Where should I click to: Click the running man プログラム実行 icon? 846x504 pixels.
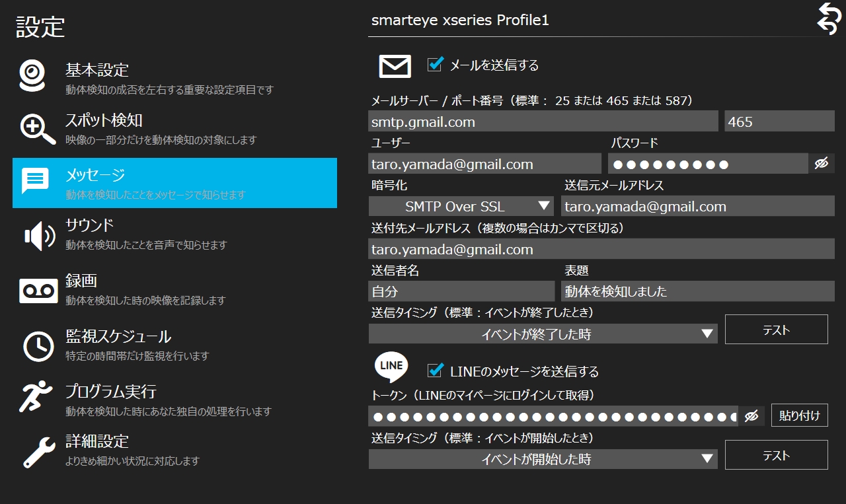(36, 397)
